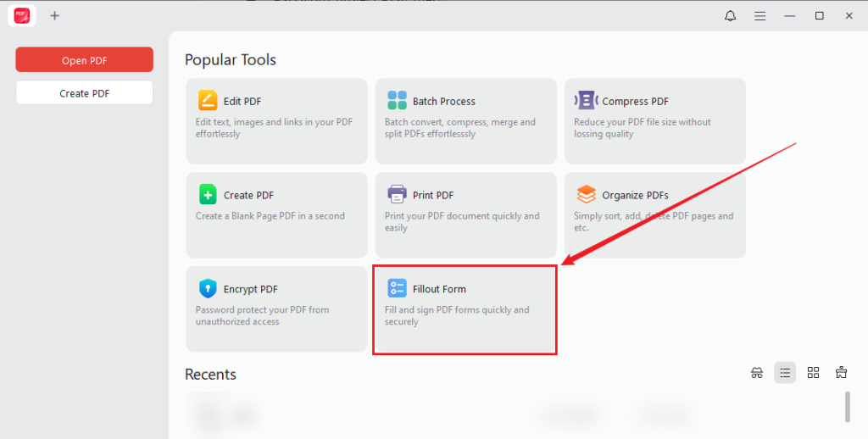Click the Edit PDF pencil icon
The height and width of the screenshot is (439, 868).
[x=208, y=101]
